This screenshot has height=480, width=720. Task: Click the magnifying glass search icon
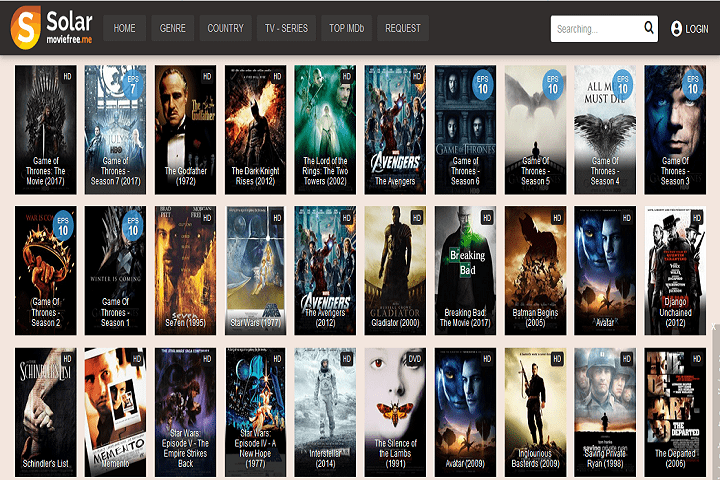coord(648,28)
